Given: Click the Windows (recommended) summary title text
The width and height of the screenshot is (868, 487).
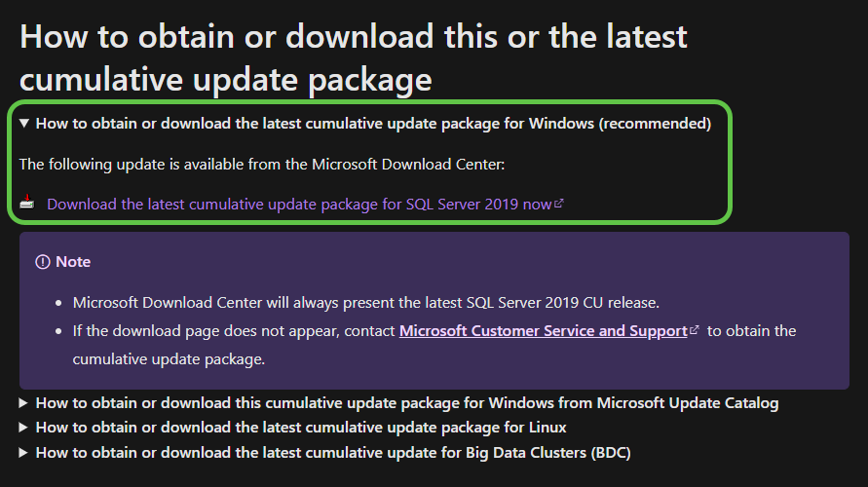Looking at the screenshot, I should pos(373,124).
